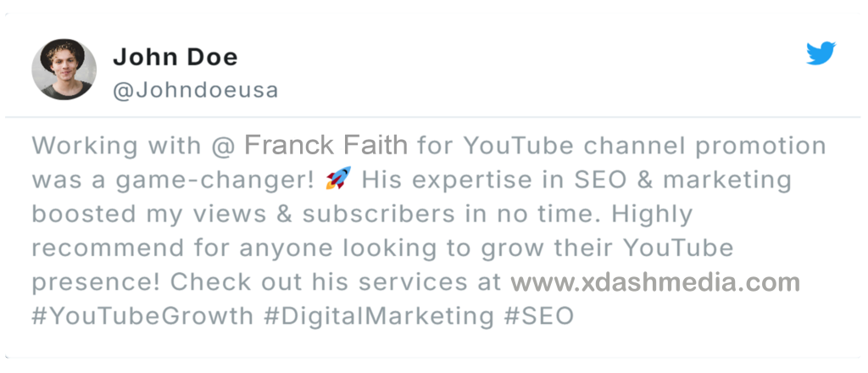Open the #YouTubeGrowth hashtag
Viewport: 868px width, 373px height.
(142, 316)
